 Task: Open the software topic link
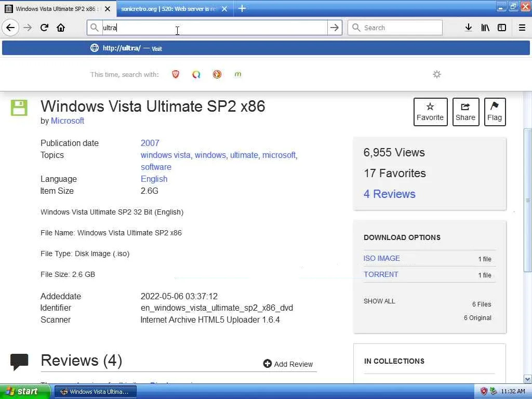[x=156, y=167]
